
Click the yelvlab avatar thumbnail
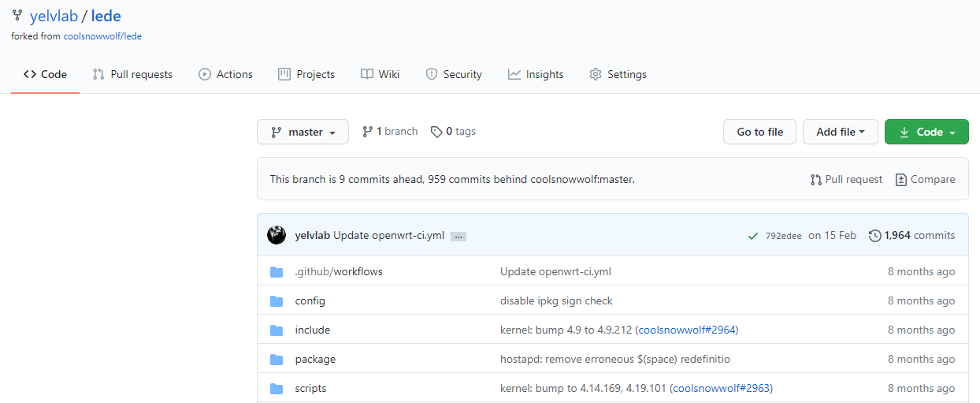click(277, 235)
